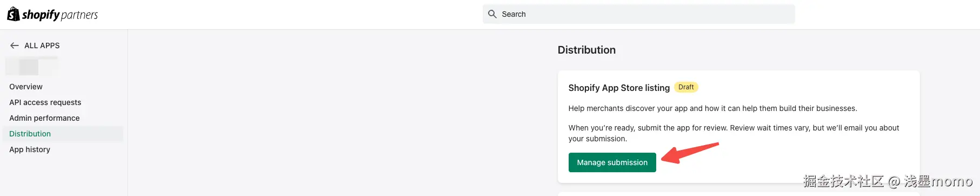Click the Help merchants discover your app text
Image resolution: width=980 pixels, height=196 pixels.
tap(712, 108)
